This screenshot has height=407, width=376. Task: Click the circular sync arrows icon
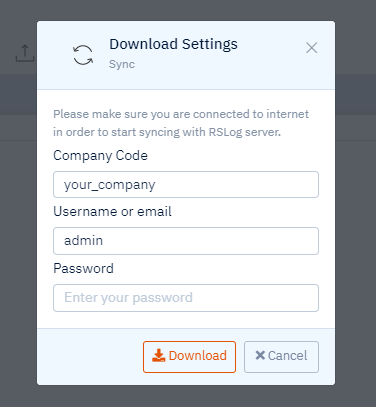click(x=83, y=55)
